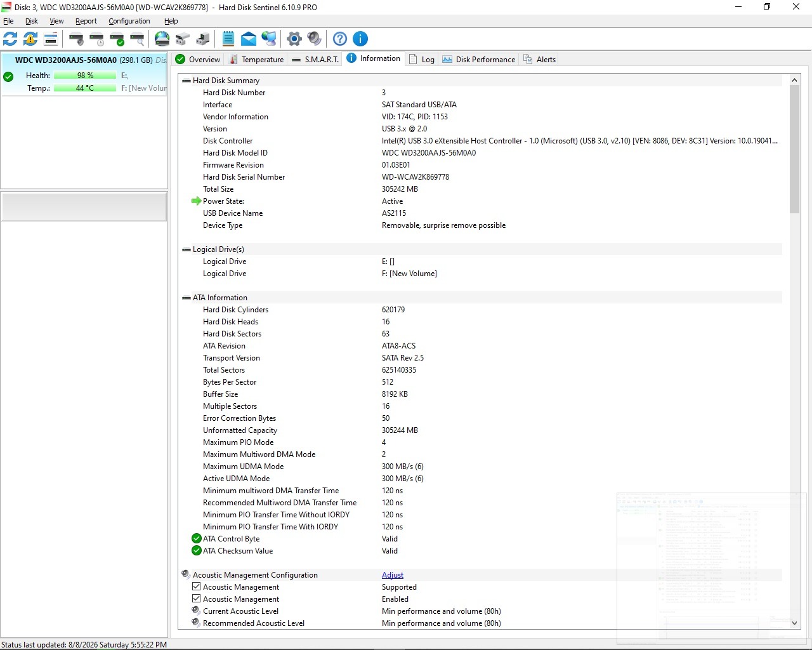
Task: Click the green arrow beside Power State
Action: tap(197, 201)
